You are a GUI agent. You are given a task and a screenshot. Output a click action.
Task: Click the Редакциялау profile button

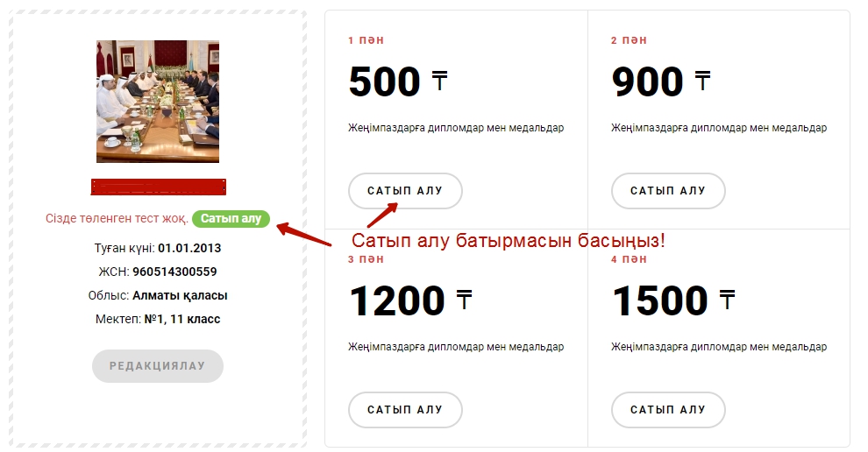tap(158, 365)
